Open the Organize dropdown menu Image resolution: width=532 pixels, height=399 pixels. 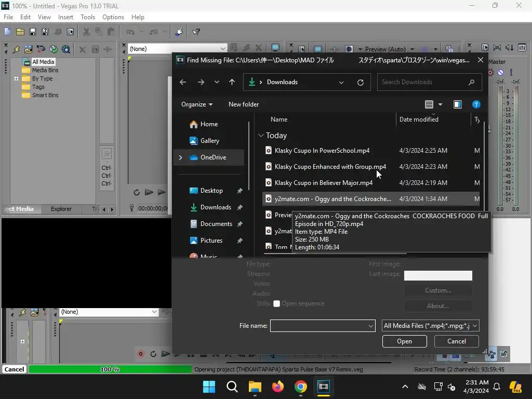(197, 104)
